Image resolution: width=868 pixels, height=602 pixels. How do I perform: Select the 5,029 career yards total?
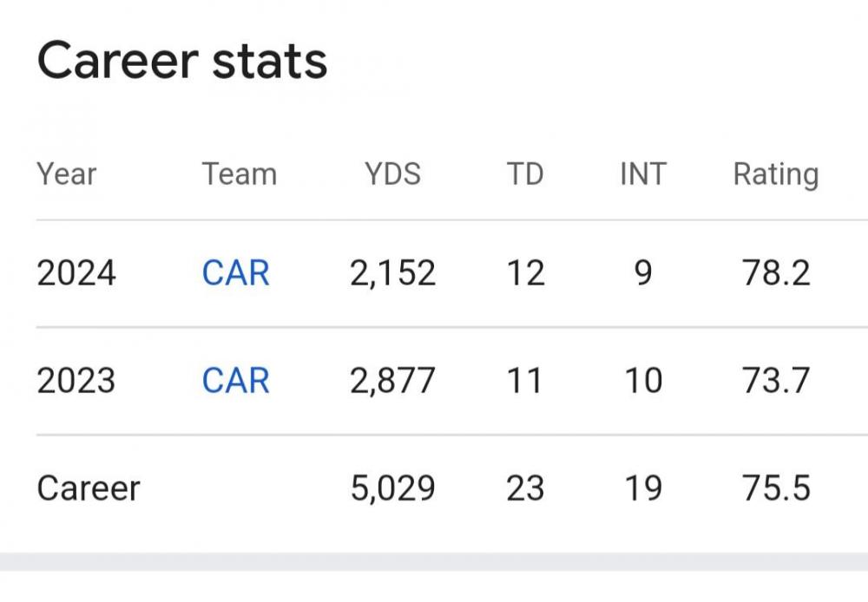[x=392, y=488]
